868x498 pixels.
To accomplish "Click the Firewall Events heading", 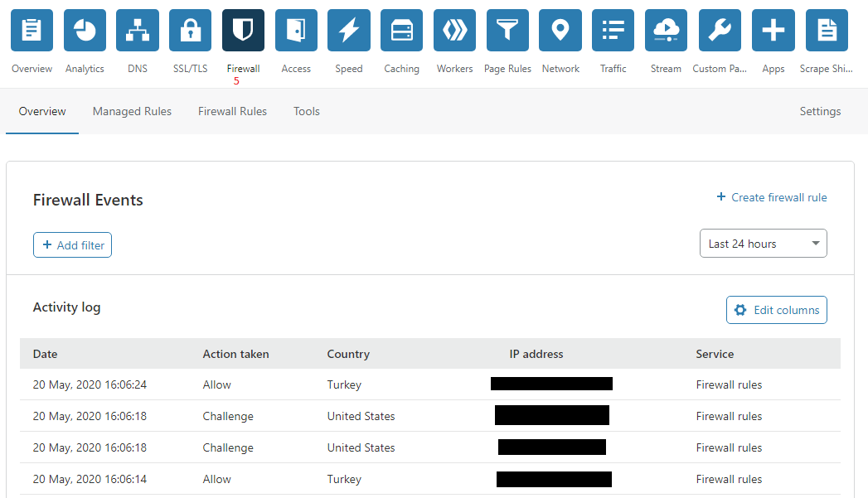I will (x=88, y=200).
